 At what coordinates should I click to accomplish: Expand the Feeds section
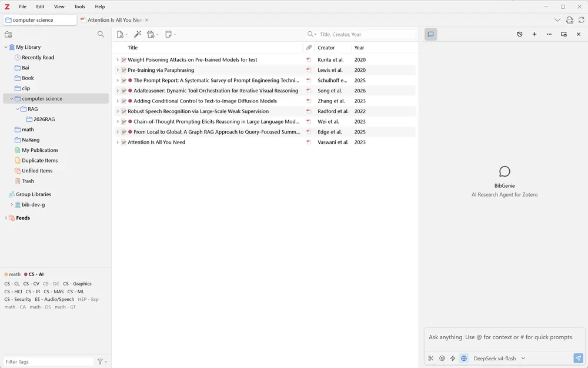coord(6,218)
